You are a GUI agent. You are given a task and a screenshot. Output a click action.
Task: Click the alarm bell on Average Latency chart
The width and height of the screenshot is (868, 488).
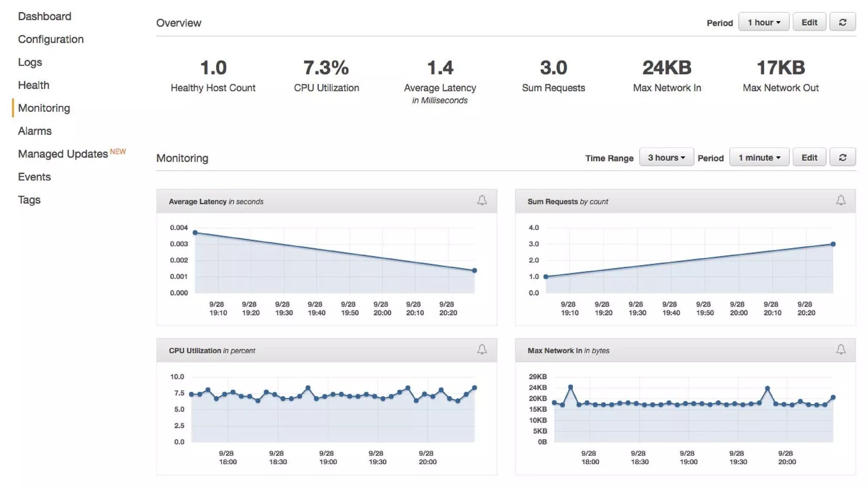tap(482, 200)
